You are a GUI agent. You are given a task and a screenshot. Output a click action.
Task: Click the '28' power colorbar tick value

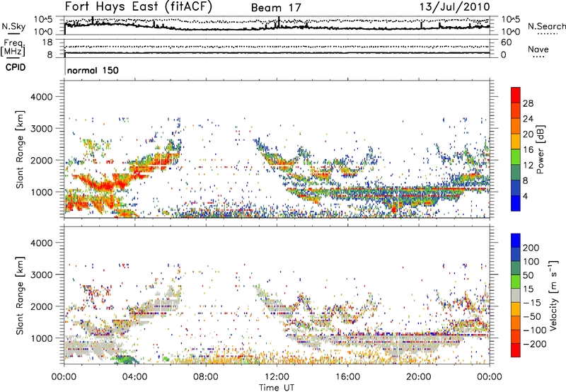[x=528, y=103]
